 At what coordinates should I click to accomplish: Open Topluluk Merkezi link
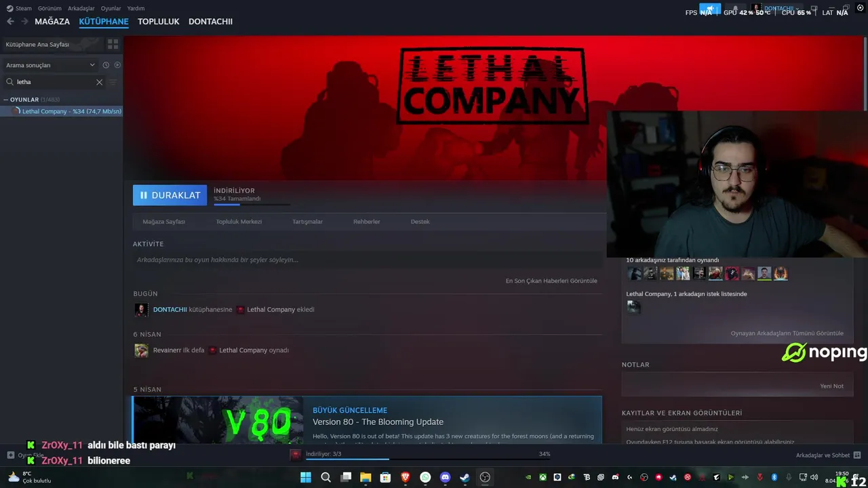coord(239,222)
